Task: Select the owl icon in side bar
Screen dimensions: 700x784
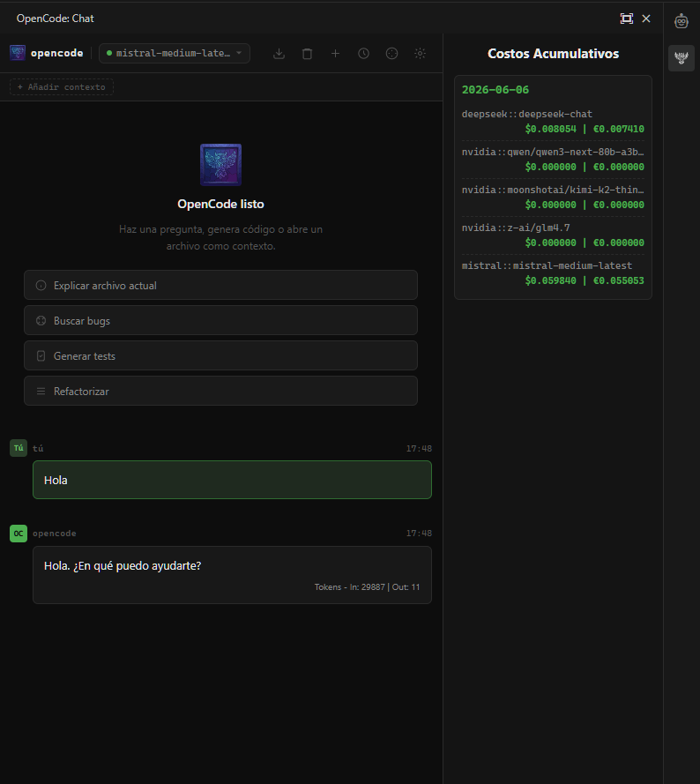Action: (x=681, y=58)
